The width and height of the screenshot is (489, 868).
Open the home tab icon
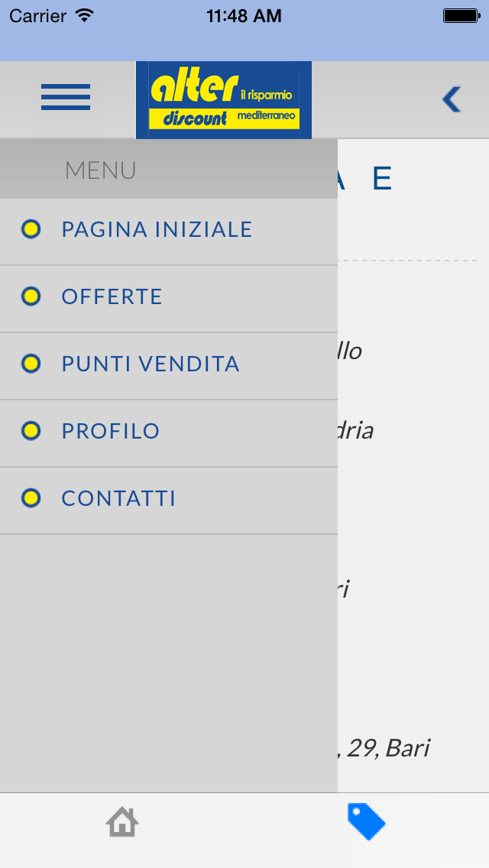(122, 822)
